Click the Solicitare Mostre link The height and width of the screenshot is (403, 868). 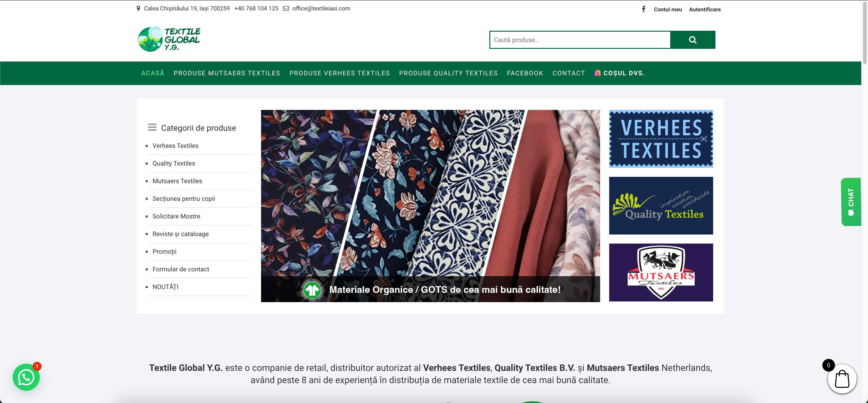pos(176,216)
